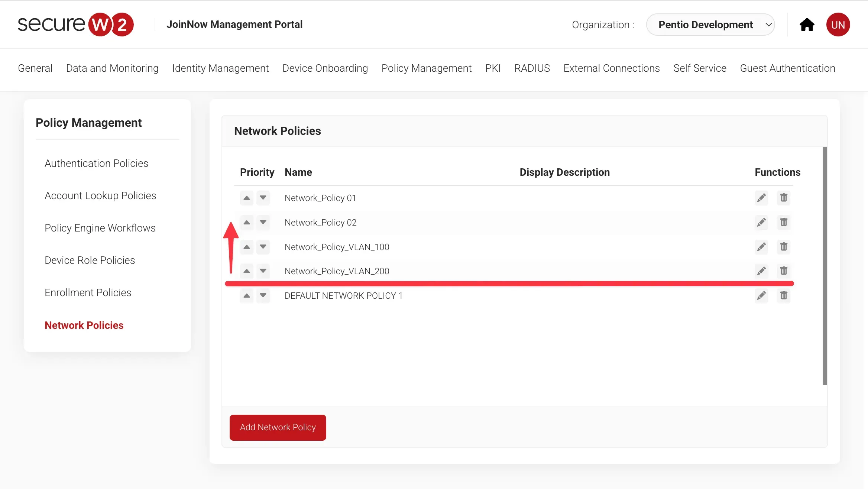Viewport: 868px width, 489px height.
Task: Open the RADIUS menu
Action: [532, 68]
